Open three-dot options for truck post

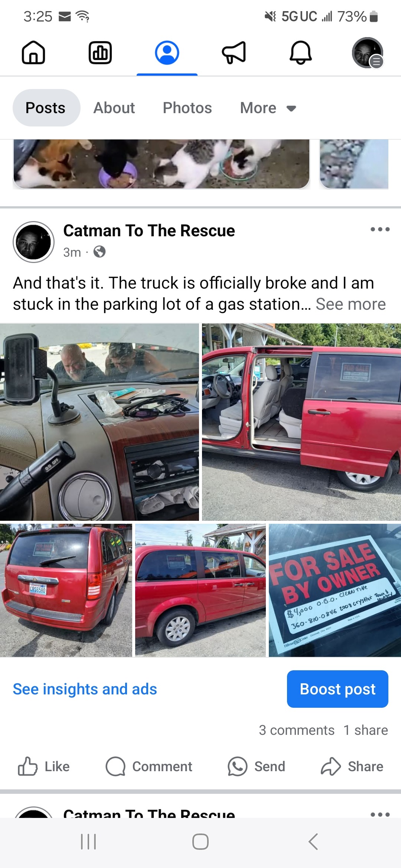[380, 229]
